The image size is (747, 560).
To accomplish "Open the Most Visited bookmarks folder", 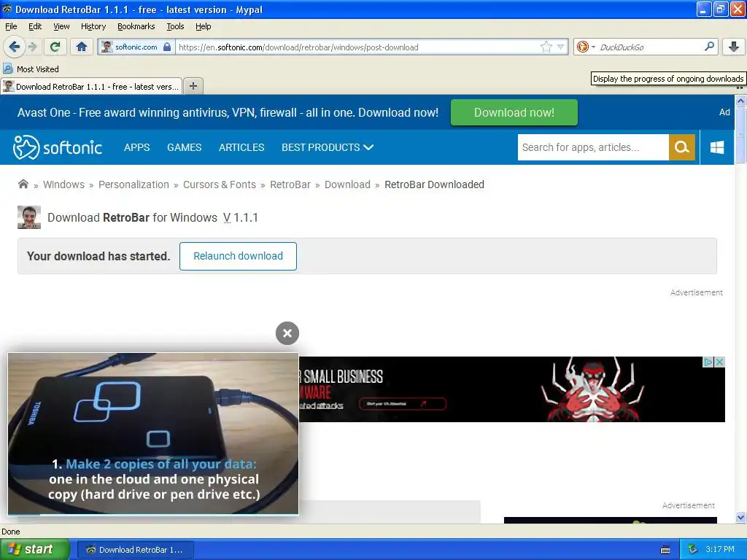I will (31, 69).
